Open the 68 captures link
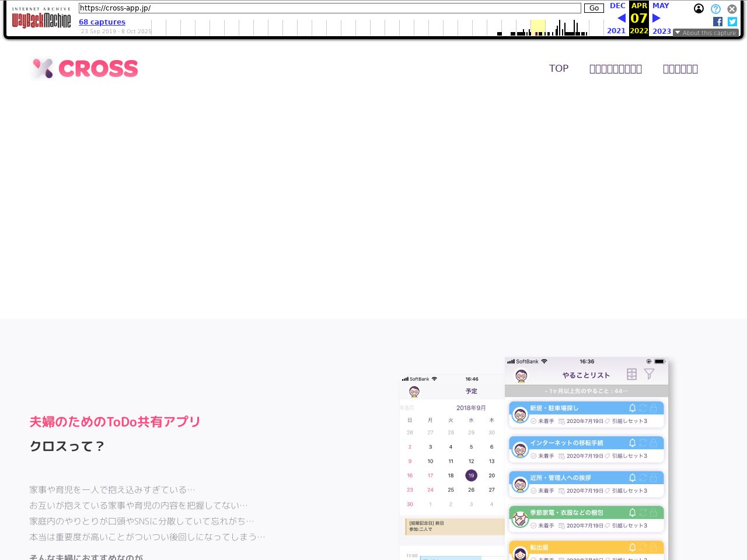747x560 pixels. pyautogui.click(x=102, y=22)
